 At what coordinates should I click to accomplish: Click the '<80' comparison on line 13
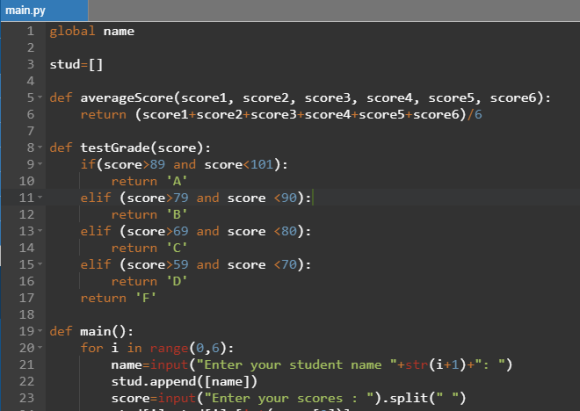(x=285, y=231)
